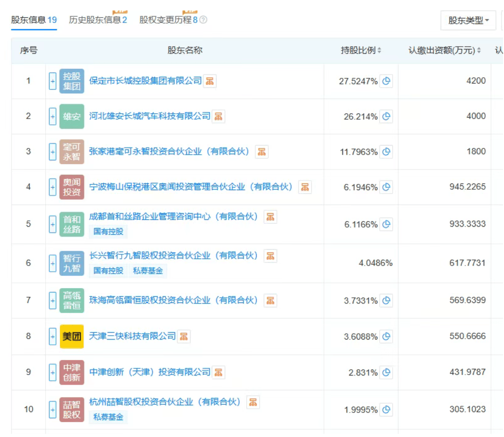The height and width of the screenshot is (437, 504).
Task: Expand 天津三快科技有限公司 entry with plus icon
Action: pos(53,336)
